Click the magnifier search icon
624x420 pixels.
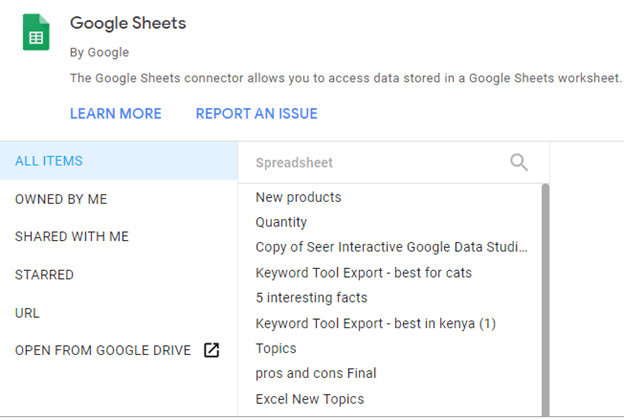[x=519, y=162]
